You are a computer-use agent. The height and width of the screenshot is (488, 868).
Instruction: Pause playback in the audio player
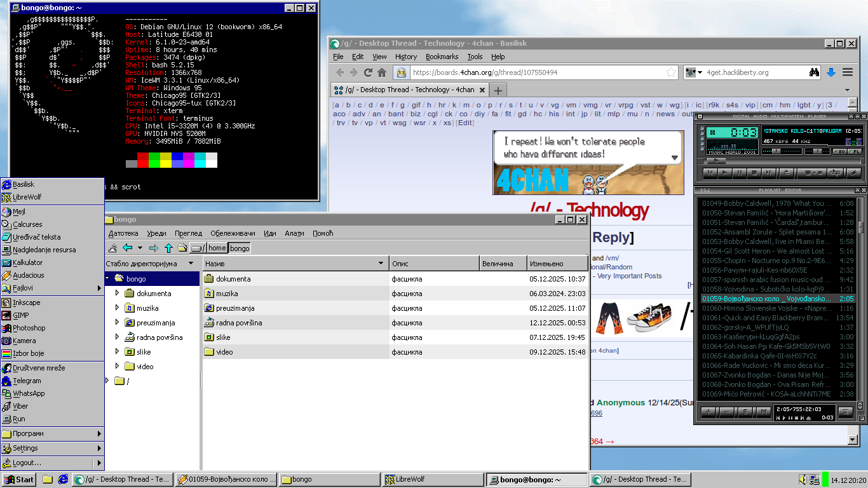(740, 172)
